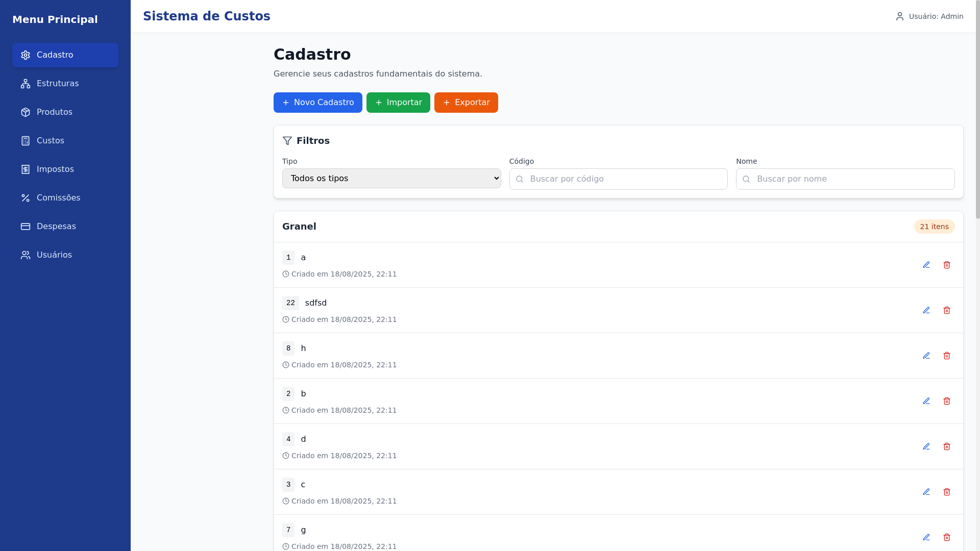This screenshot has height=551, width=980.
Task: Edit the row with code 3 'c'
Action: point(926,492)
